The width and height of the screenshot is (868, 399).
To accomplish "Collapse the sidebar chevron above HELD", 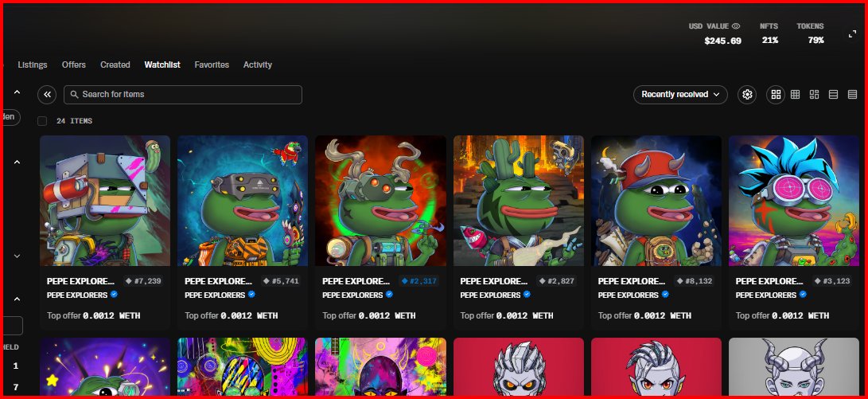I will tap(17, 299).
